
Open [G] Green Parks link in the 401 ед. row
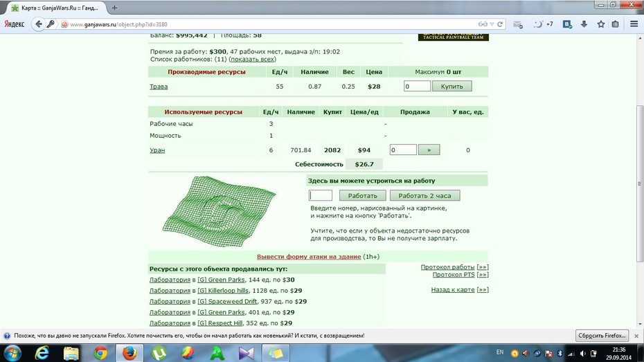[x=221, y=312]
